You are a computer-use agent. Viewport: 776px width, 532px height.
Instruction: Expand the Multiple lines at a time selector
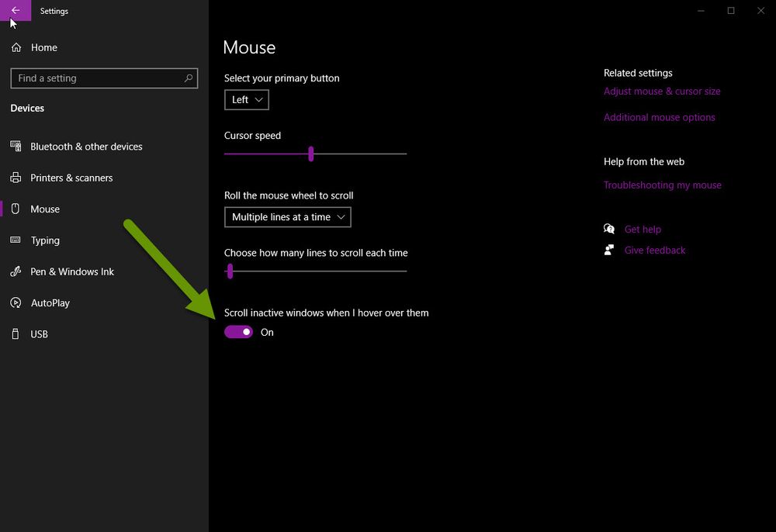click(x=287, y=217)
